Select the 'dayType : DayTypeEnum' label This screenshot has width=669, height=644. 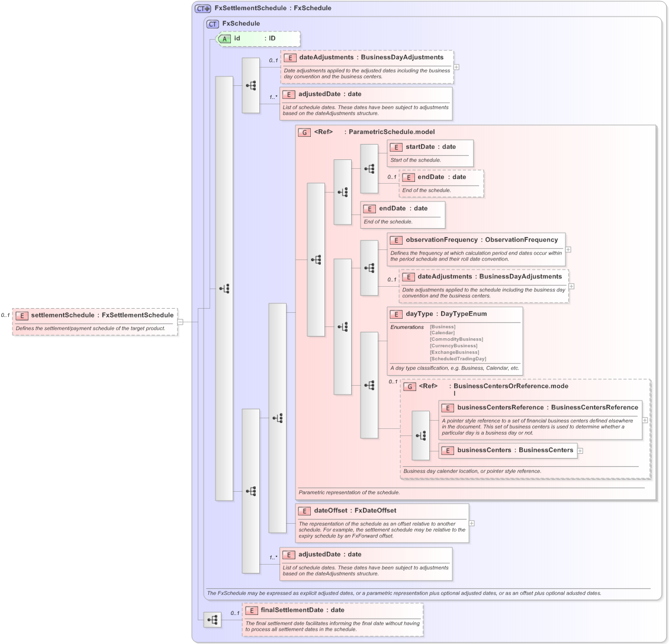tap(446, 314)
